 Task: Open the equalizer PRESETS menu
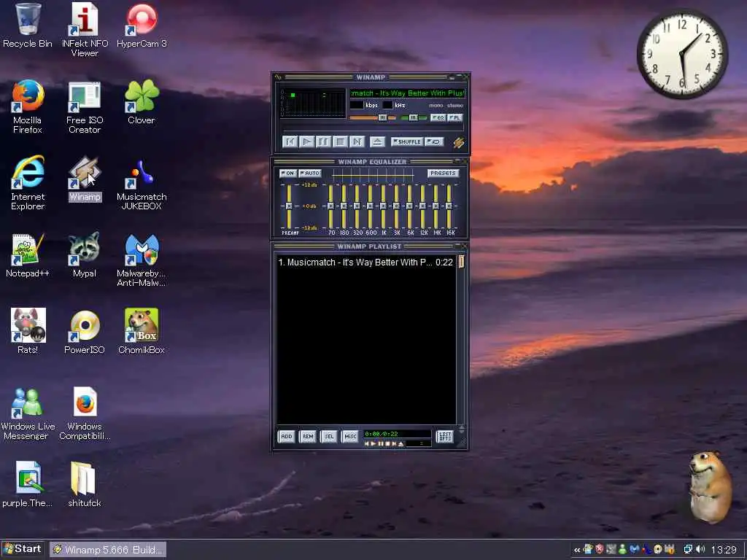(443, 173)
